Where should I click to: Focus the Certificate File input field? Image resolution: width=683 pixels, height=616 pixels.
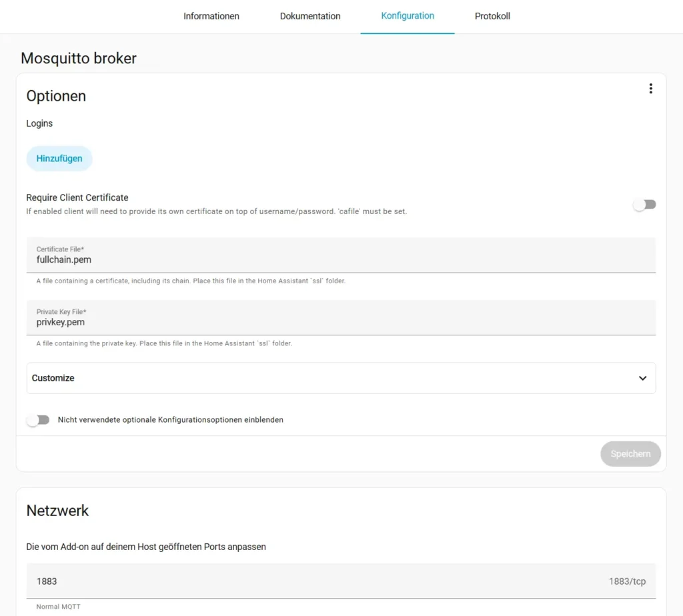pyautogui.click(x=341, y=259)
